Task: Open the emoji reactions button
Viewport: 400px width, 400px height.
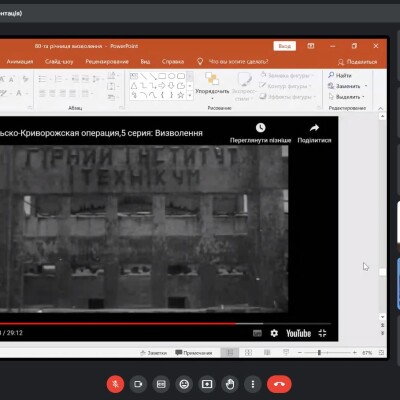Action: click(184, 384)
